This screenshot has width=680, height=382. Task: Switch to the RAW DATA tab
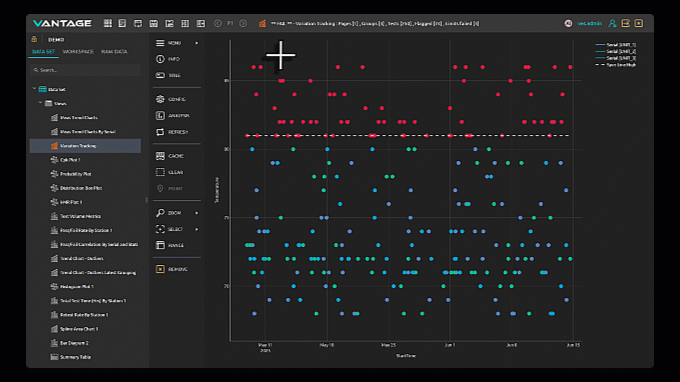point(114,52)
